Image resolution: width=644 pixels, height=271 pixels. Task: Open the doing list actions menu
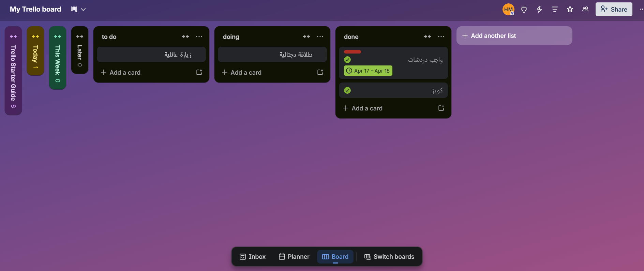(x=320, y=36)
